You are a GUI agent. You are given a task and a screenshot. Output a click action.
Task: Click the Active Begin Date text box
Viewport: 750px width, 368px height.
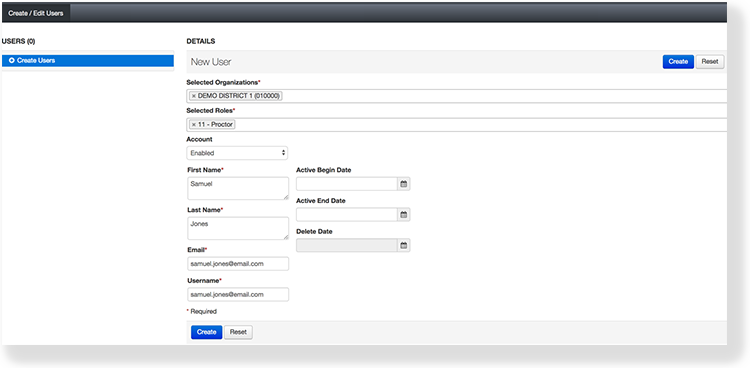tap(347, 184)
